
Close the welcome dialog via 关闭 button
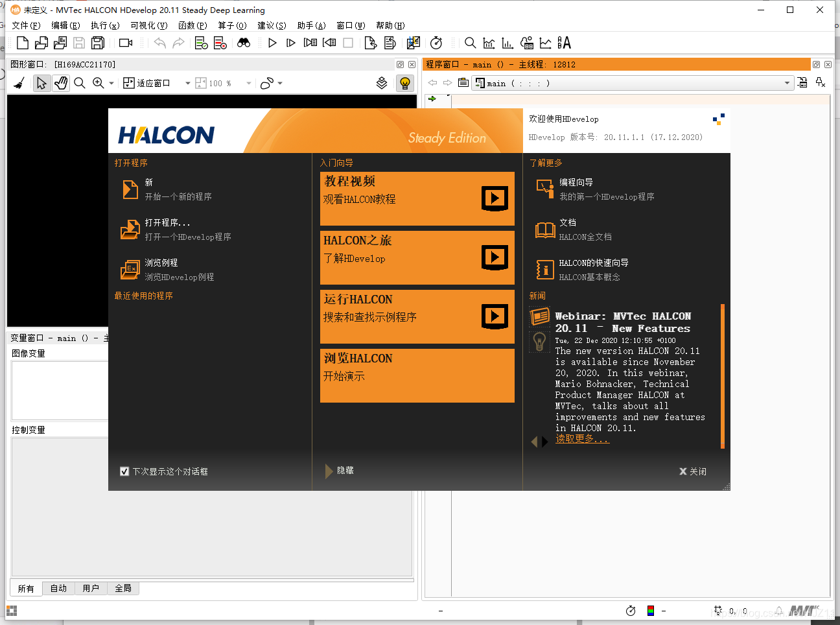coord(693,471)
